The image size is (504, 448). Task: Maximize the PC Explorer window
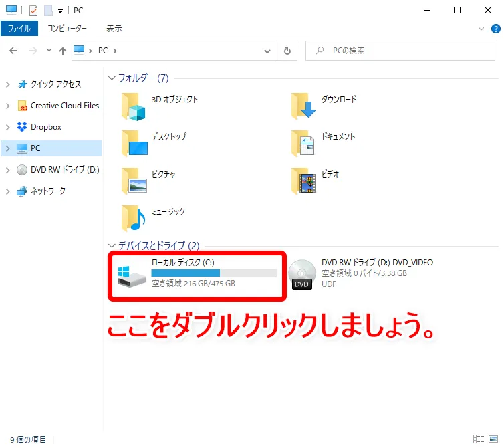[457, 10]
